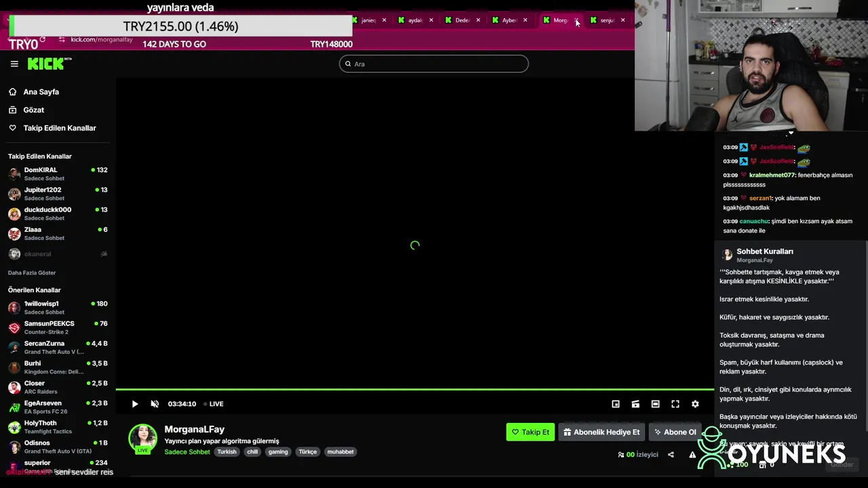Click LIVE indicator in player
Viewport: 868px width, 488px height.
[x=214, y=404]
